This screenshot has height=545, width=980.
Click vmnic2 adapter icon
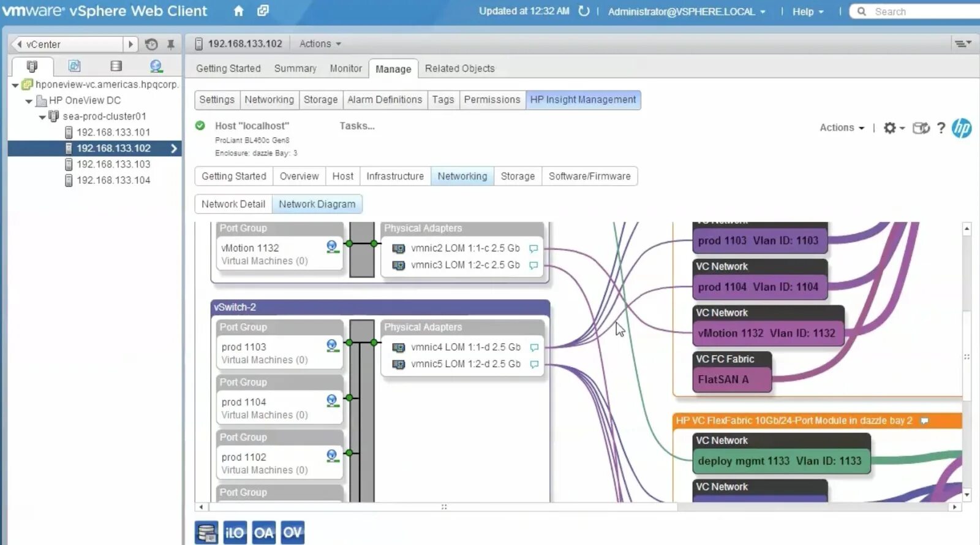point(399,248)
